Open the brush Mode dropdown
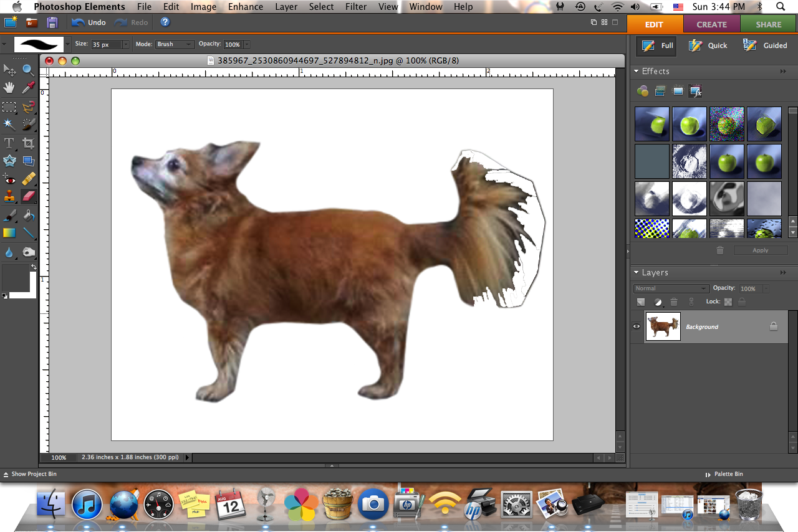798x532 pixels. click(175, 44)
